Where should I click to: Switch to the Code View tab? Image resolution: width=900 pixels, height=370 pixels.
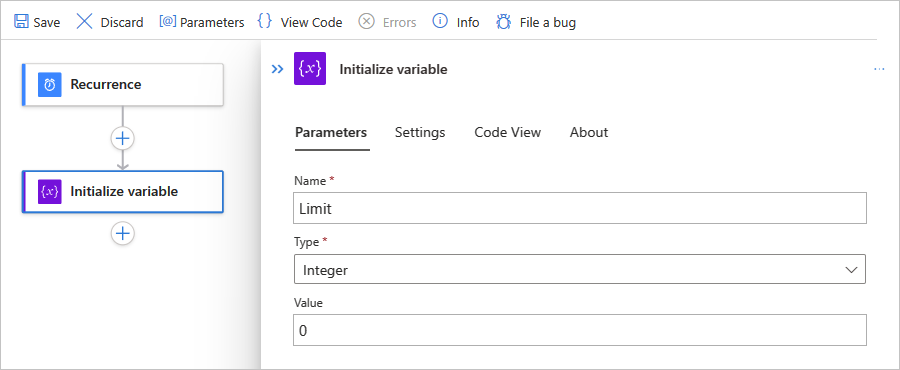click(x=507, y=133)
